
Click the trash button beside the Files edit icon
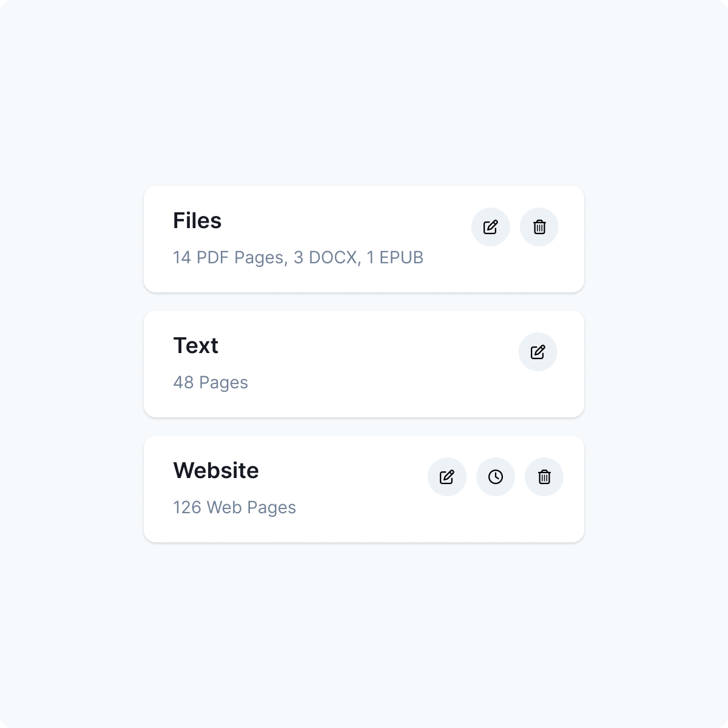coord(539,227)
